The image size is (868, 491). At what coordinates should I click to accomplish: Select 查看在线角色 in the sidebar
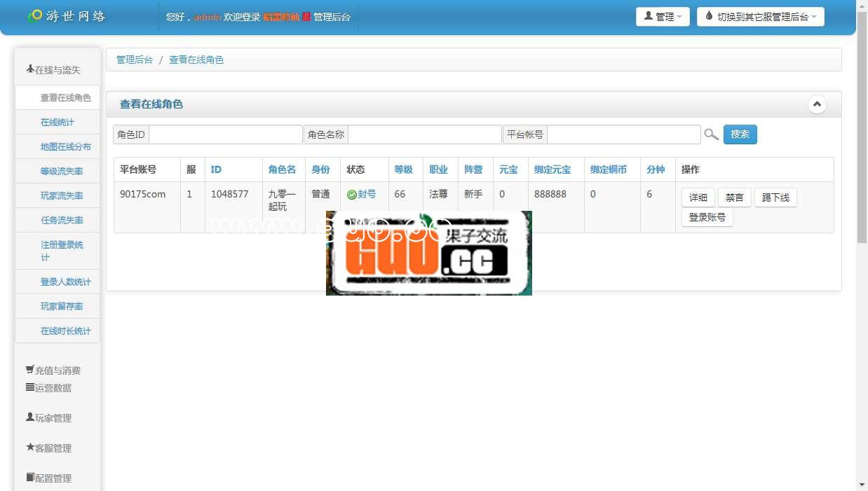pos(57,98)
